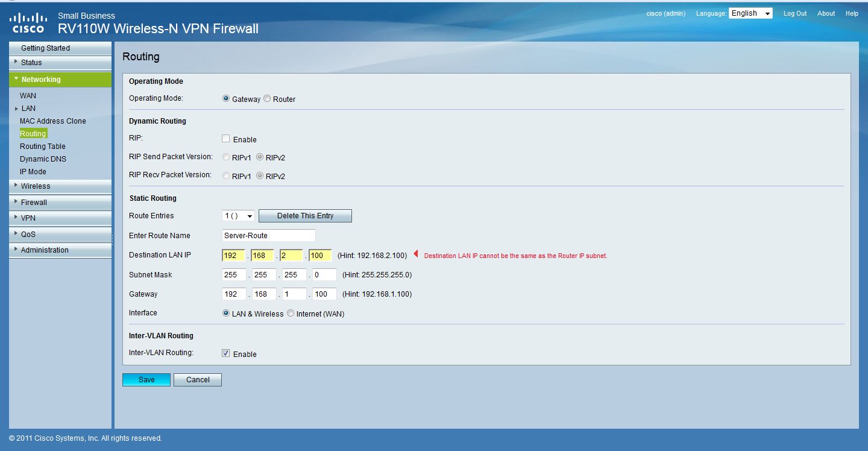Expand the Administration menu section
This screenshot has width=868, height=451.
click(60, 250)
